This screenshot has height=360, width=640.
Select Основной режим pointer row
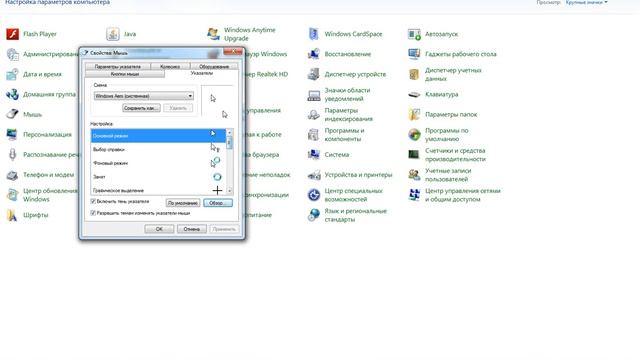pyautogui.click(x=158, y=136)
